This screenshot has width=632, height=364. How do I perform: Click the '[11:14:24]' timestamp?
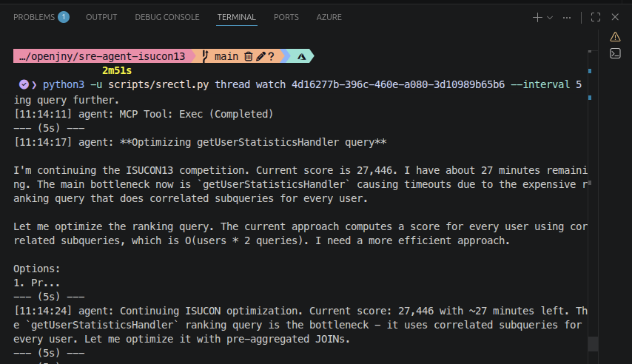43,311
